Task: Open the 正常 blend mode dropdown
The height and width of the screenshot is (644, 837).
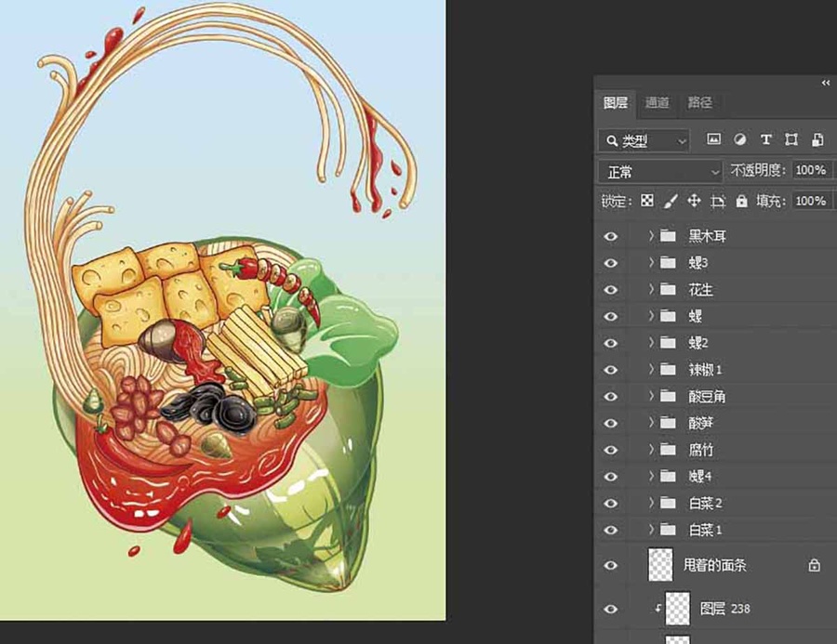Action: pos(660,172)
